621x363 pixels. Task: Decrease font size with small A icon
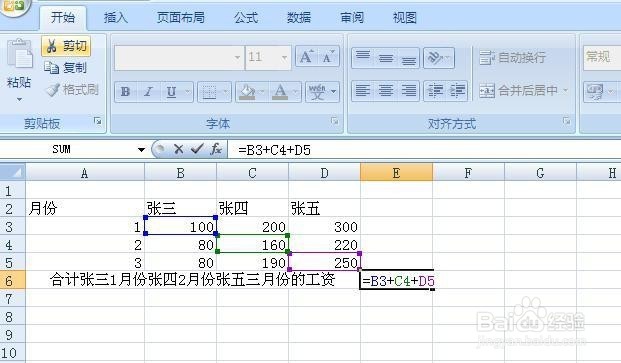(x=328, y=57)
